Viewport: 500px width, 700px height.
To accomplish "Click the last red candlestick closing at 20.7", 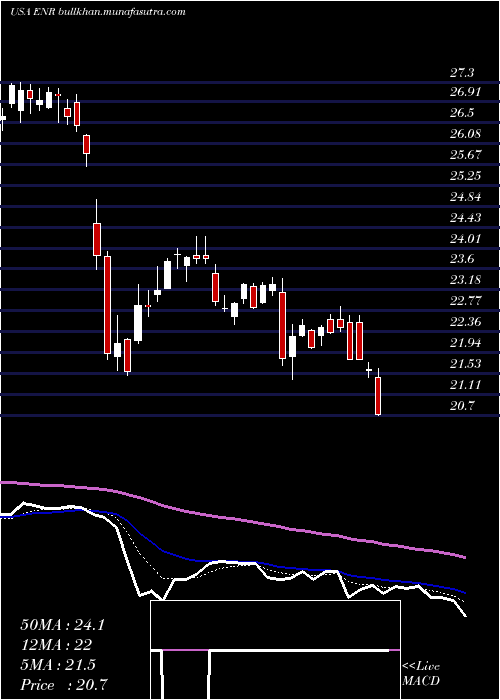I will [x=378, y=396].
